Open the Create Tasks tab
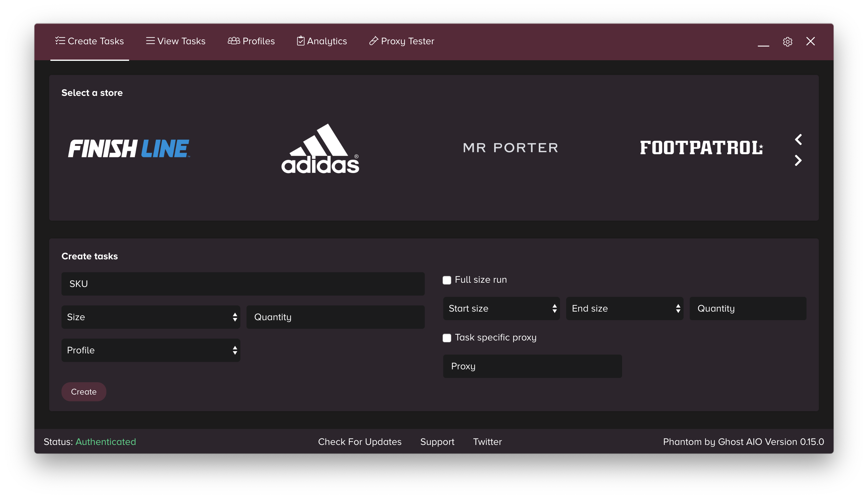Viewport: 868px width, 499px height. 89,41
